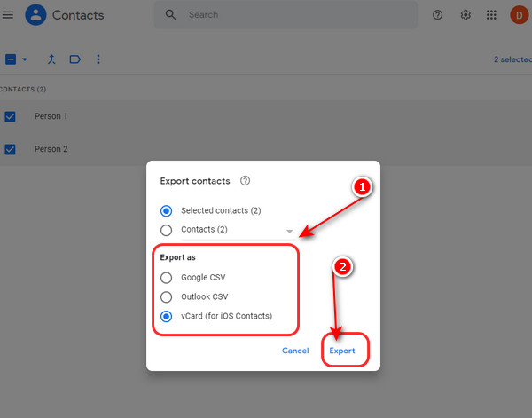Open the hamburger main menu

tap(7, 15)
